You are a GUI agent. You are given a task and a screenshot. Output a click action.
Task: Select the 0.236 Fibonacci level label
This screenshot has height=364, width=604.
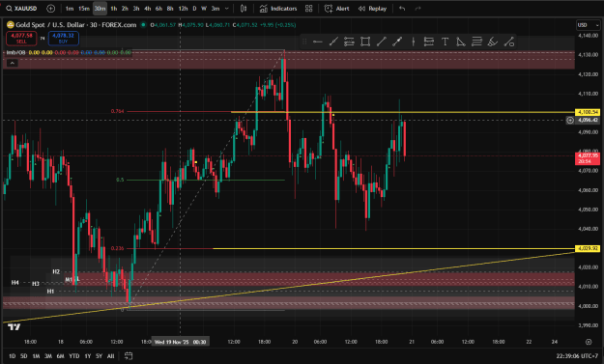pos(118,248)
